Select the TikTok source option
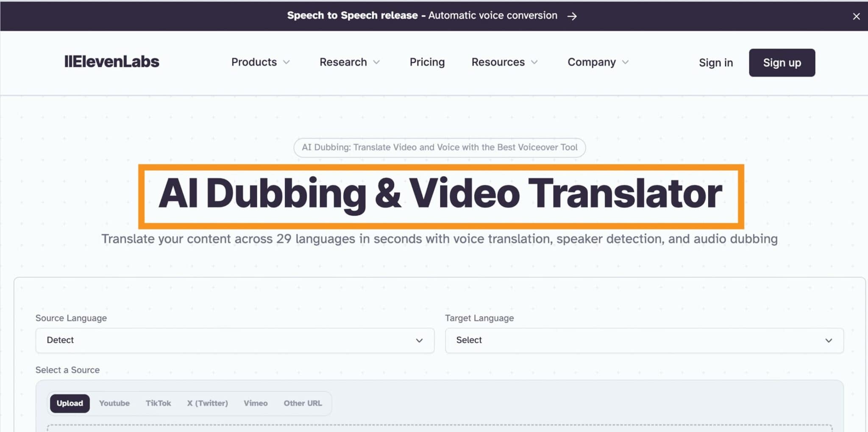The width and height of the screenshot is (868, 432). click(158, 403)
